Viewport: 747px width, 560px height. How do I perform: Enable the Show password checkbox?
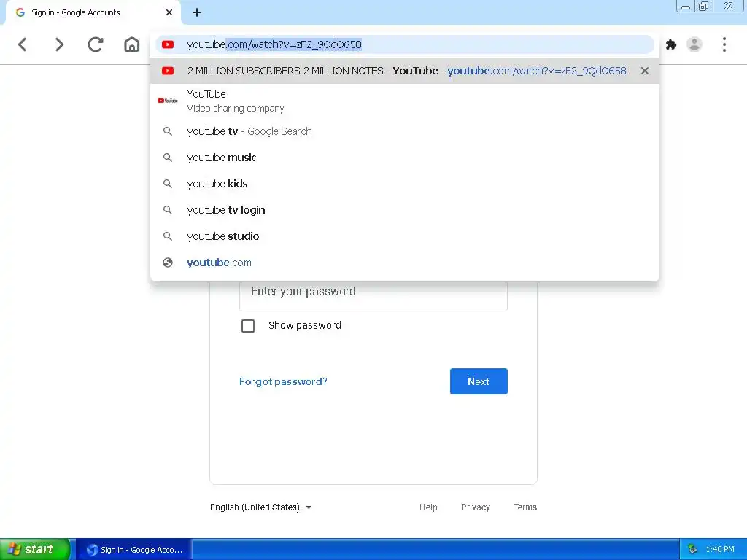[x=248, y=326]
